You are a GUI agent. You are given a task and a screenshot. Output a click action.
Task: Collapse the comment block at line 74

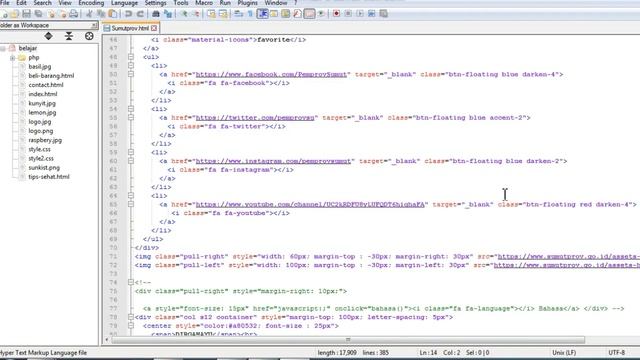[131, 282]
